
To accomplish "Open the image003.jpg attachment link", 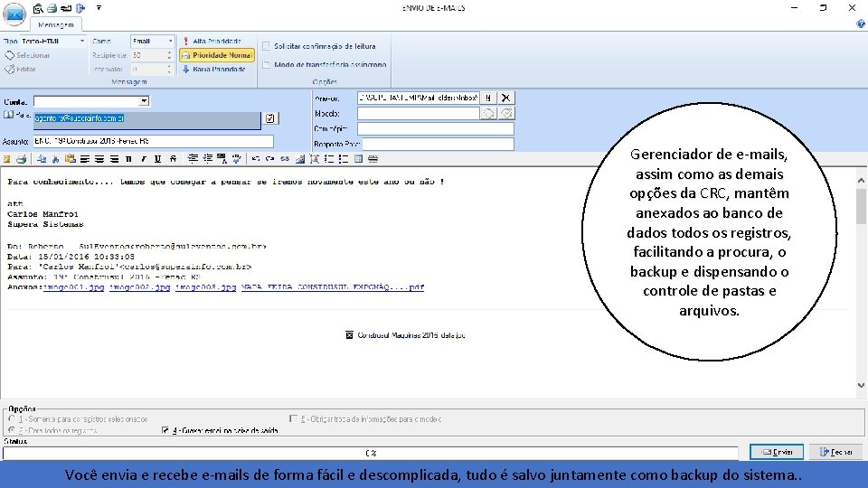I will pyautogui.click(x=205, y=287).
